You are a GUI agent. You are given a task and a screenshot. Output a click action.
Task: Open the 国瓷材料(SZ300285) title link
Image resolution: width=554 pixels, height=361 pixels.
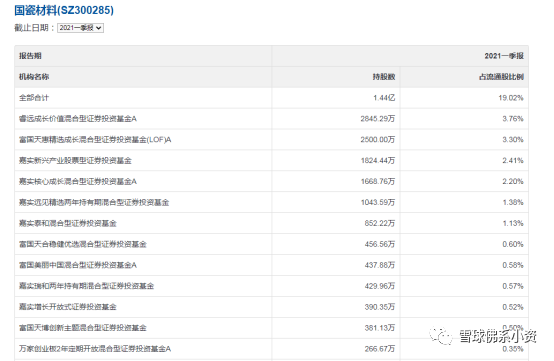[64, 10]
